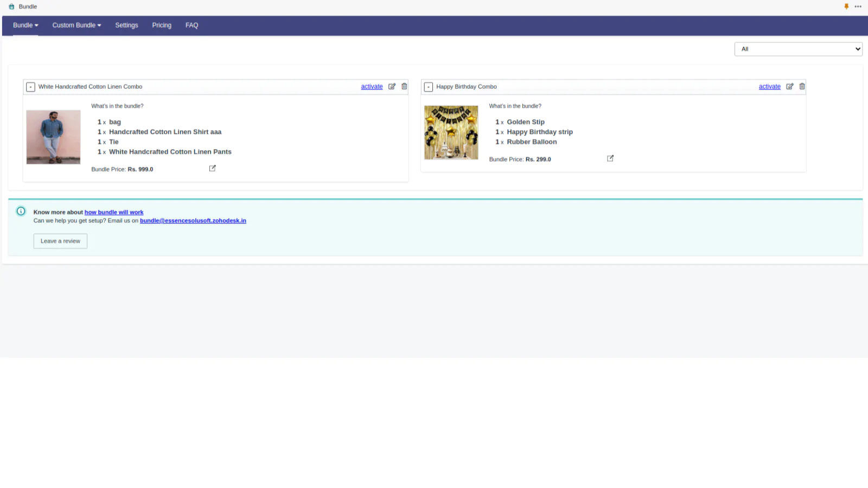
Task: Click the bag item text
Action: tap(115, 122)
